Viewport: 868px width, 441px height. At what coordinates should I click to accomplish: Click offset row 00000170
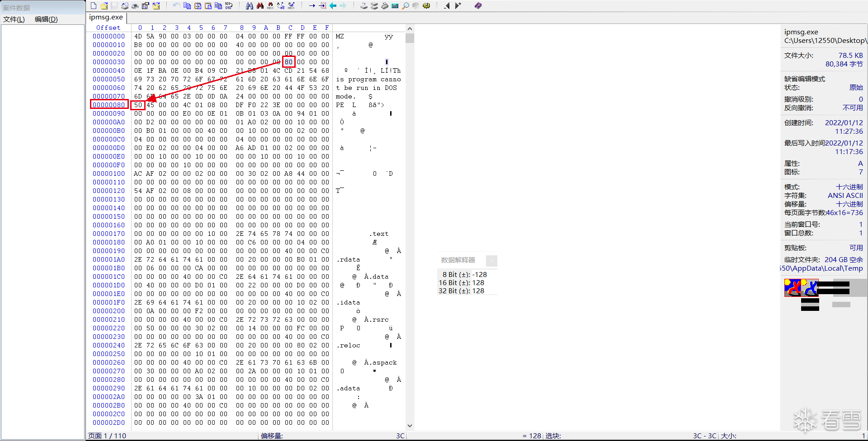pos(108,234)
